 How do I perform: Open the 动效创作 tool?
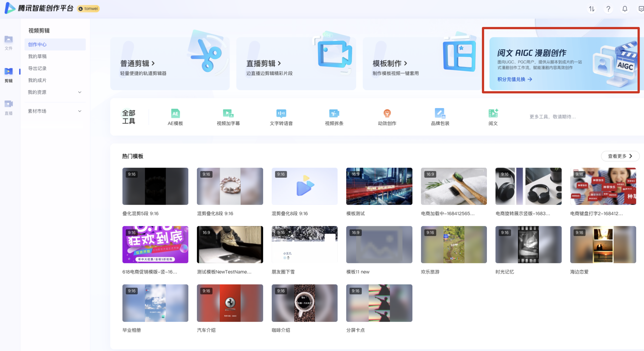coord(387,114)
